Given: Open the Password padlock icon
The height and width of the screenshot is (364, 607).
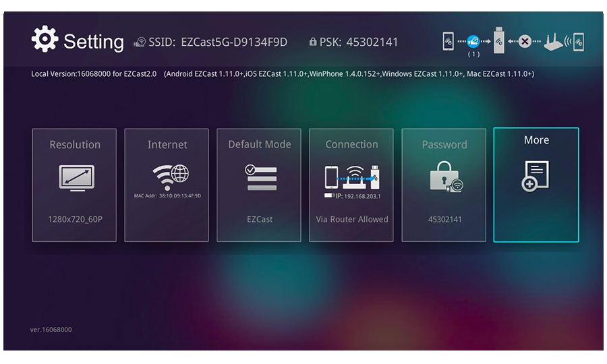Looking at the screenshot, I should [x=446, y=177].
